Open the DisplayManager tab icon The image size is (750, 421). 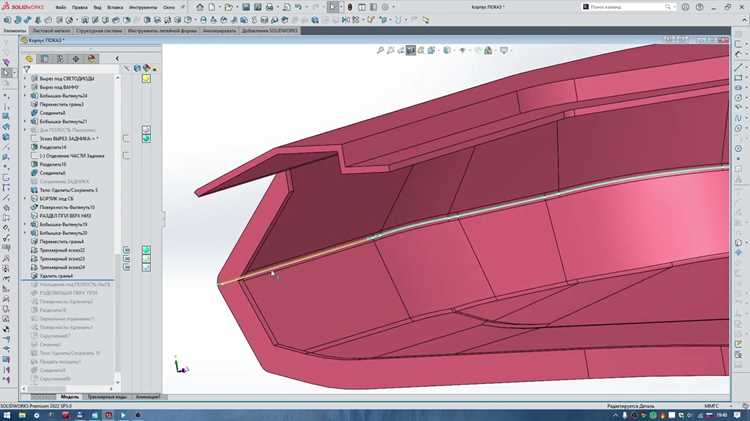[x=92, y=59]
